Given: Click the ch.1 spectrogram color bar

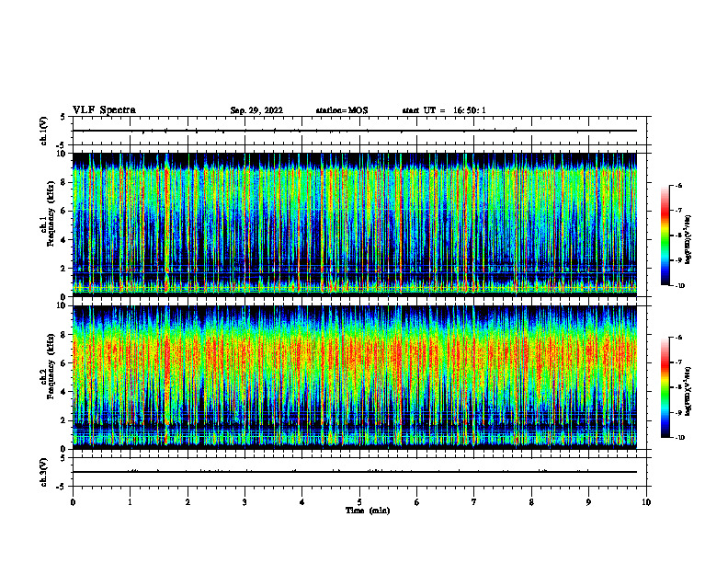Looking at the screenshot, I should tap(665, 236).
